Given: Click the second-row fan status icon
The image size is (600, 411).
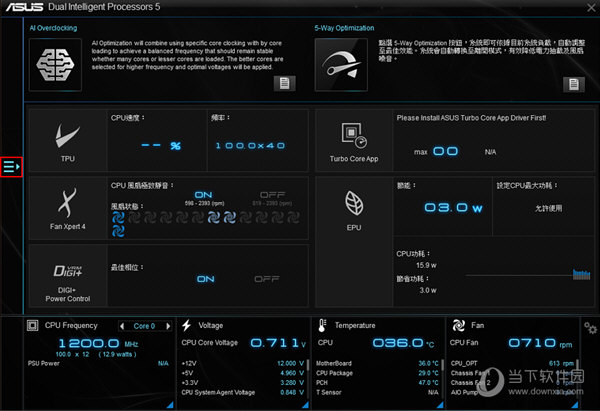Looking at the screenshot, I should coord(118,231).
